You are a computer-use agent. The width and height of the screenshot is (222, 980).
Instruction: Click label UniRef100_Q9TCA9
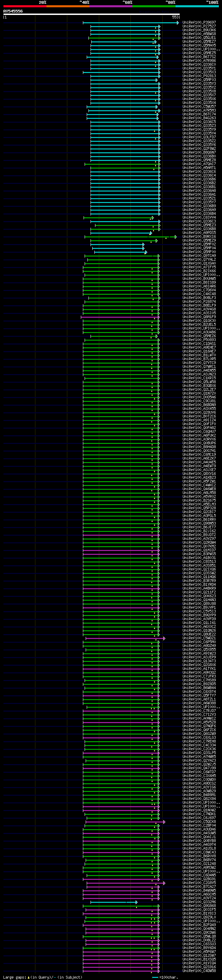[x=199, y=256]
